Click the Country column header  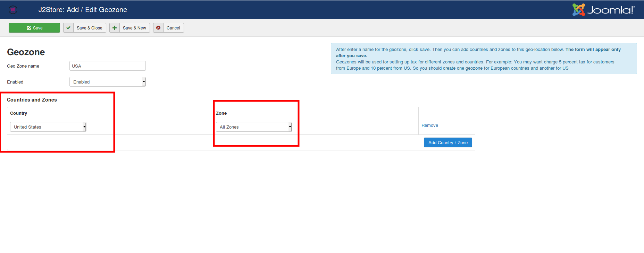pos(19,113)
